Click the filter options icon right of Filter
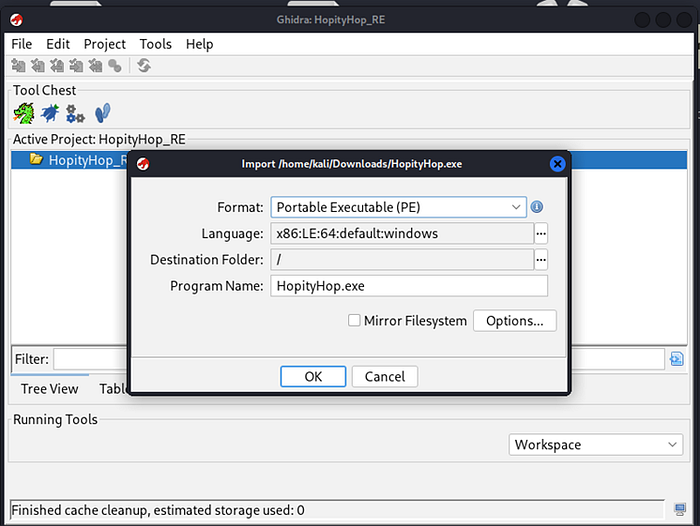 coord(676,359)
